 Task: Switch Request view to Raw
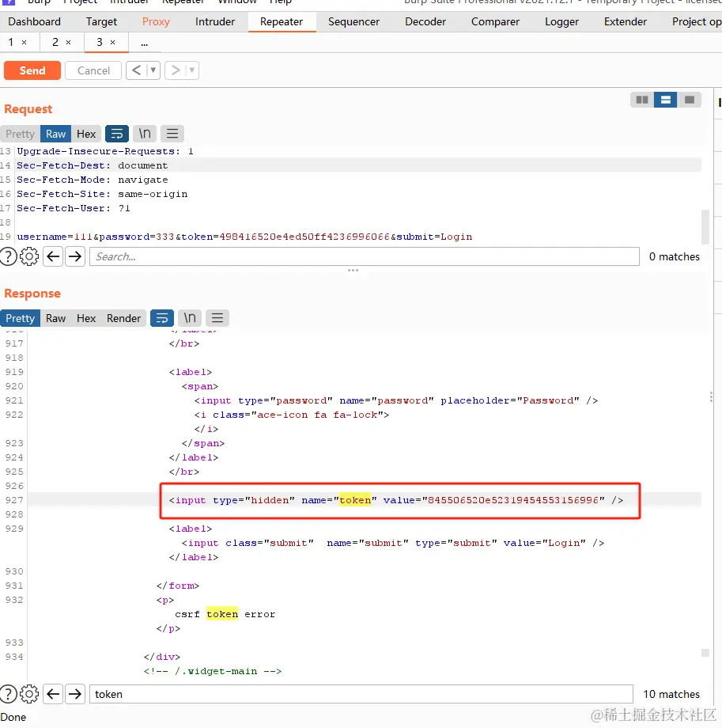click(x=55, y=135)
